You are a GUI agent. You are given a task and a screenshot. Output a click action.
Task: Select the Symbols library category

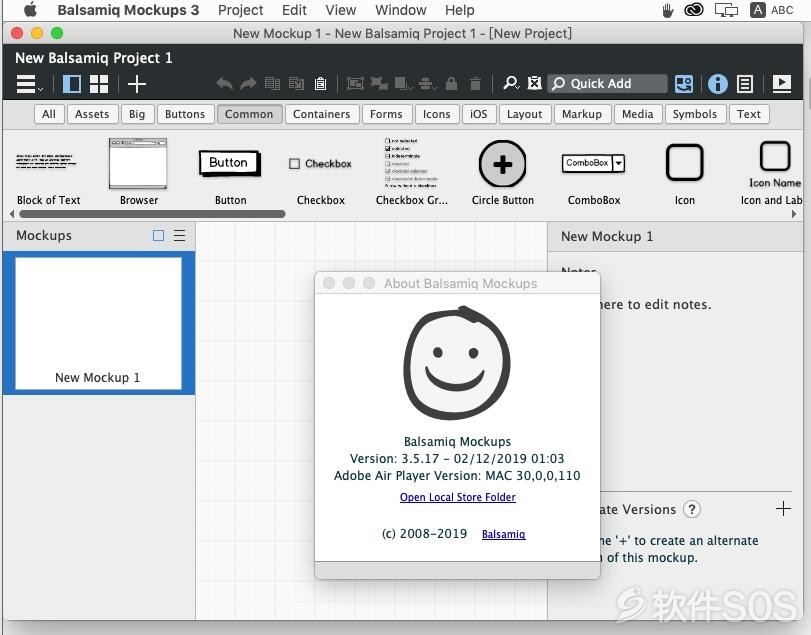695,114
